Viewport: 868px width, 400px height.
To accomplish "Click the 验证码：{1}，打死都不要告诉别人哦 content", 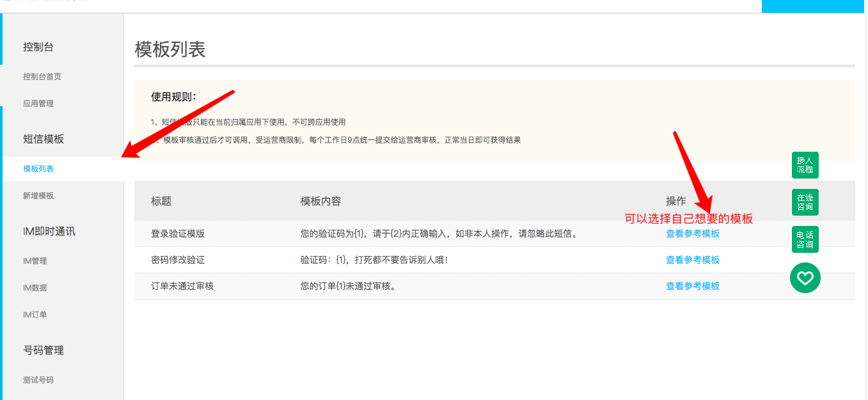I will coord(374,260).
